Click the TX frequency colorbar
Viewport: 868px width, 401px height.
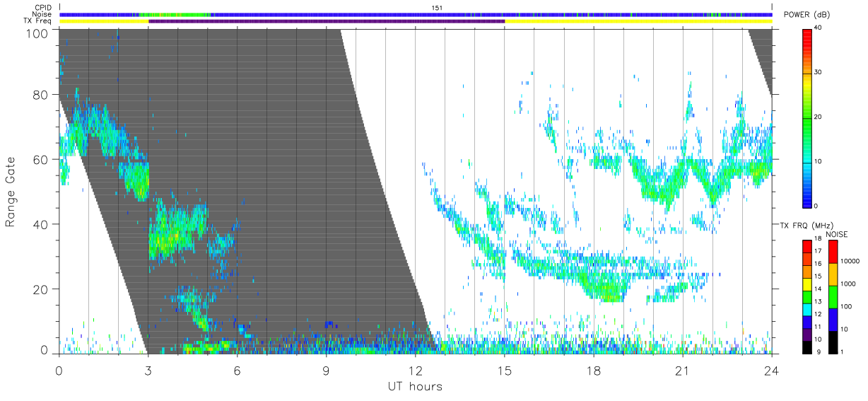pos(807,296)
